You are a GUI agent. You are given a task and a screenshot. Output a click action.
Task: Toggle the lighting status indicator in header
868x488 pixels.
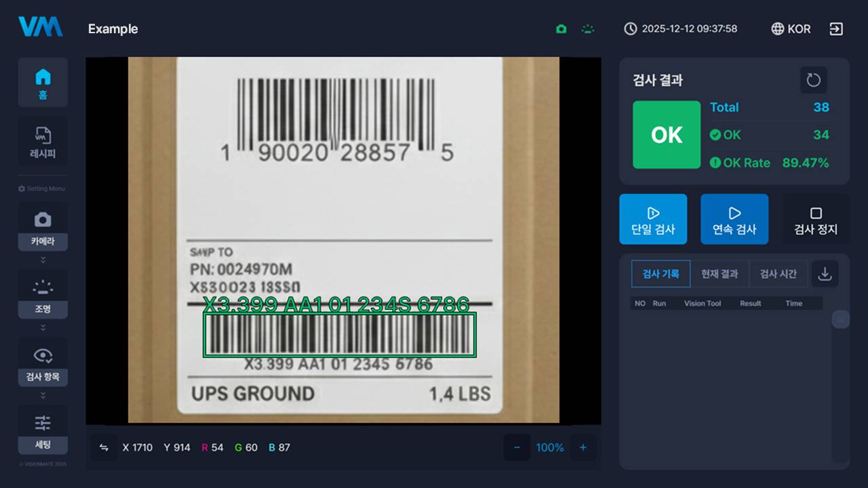[x=588, y=29]
